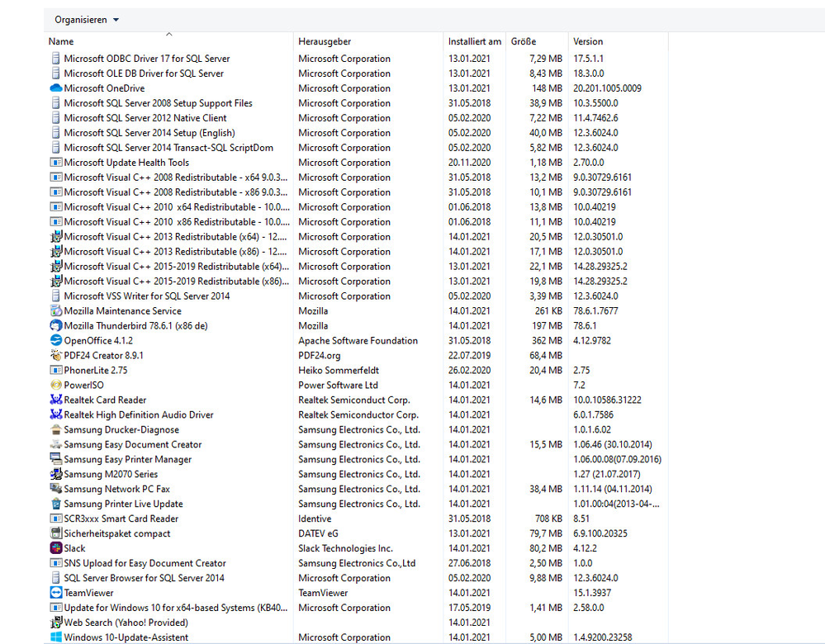
Task: Select Visual C++ 2010 x86 Redistributable entry
Action: click(x=177, y=222)
